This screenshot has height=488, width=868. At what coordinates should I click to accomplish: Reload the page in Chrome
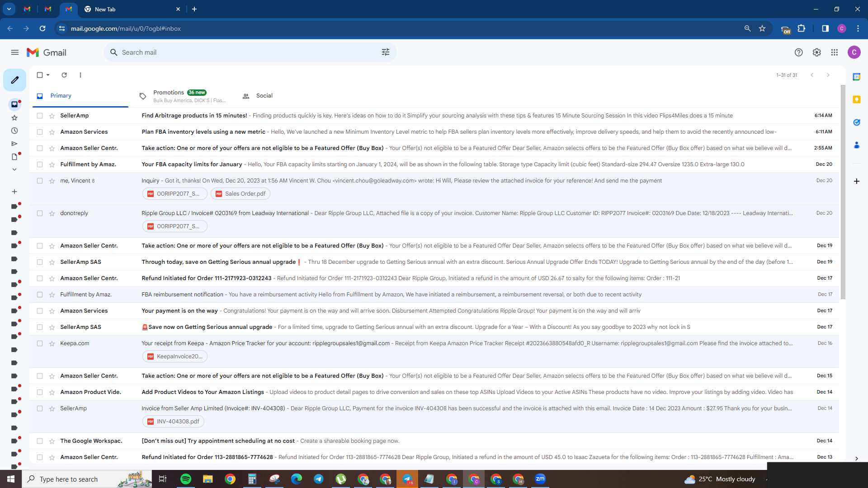pos(42,28)
